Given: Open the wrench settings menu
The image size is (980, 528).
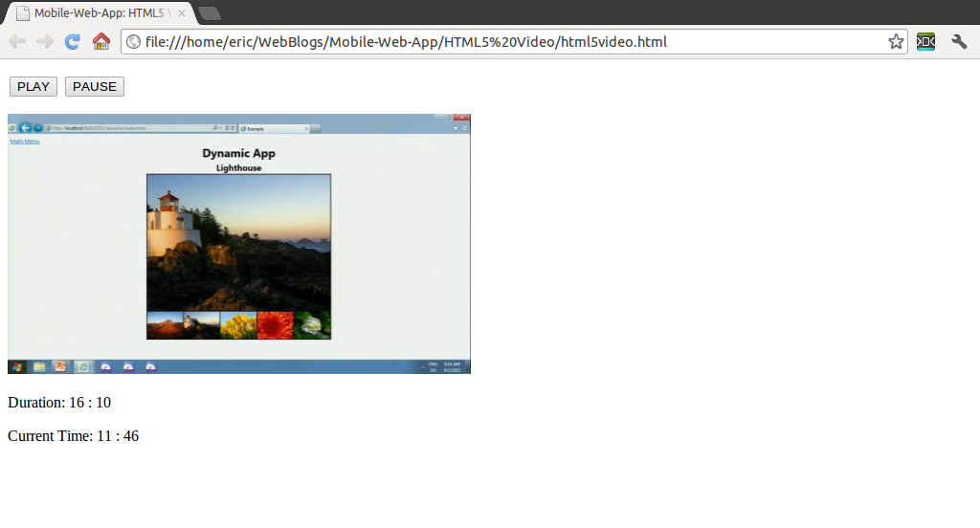Looking at the screenshot, I should 959,42.
